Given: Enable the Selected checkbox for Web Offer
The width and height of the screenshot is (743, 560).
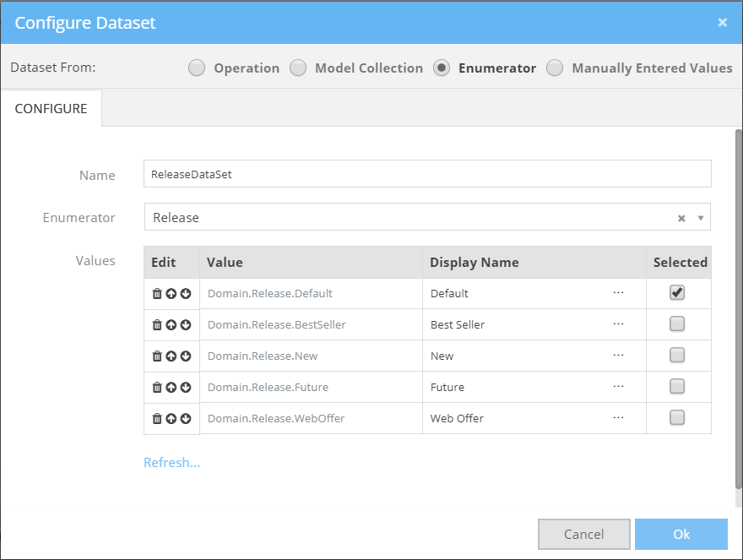Looking at the screenshot, I should pyautogui.click(x=676, y=417).
